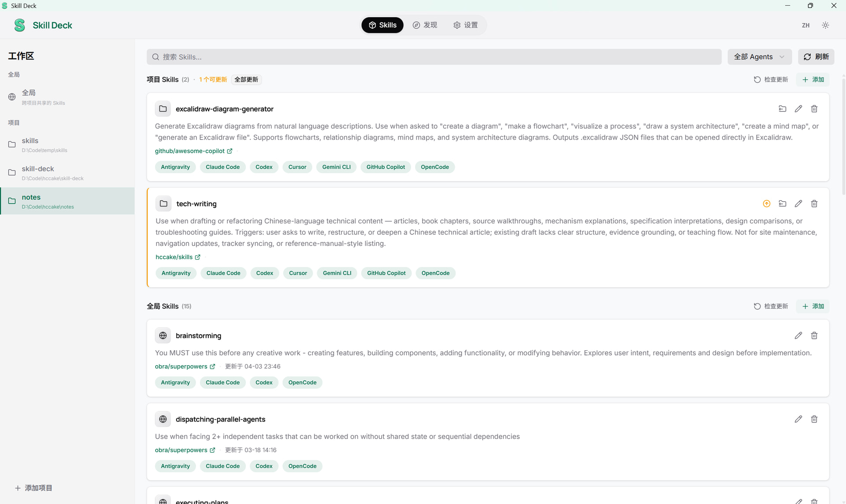Viewport: 846px width, 504px height.
Task: Toggle GitHub Copilot agent on tech-writing
Action: [x=386, y=273]
